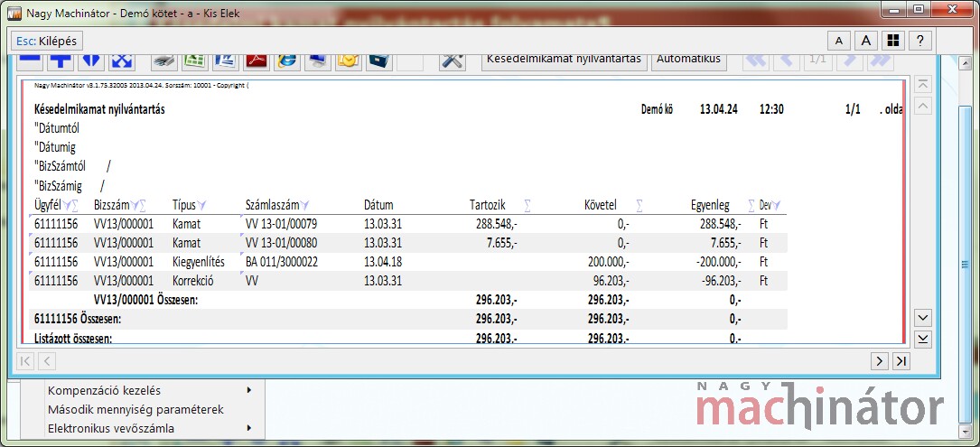980x447 pixels.
Task: Jump to top vertical scroll button
Action: pos(923,84)
